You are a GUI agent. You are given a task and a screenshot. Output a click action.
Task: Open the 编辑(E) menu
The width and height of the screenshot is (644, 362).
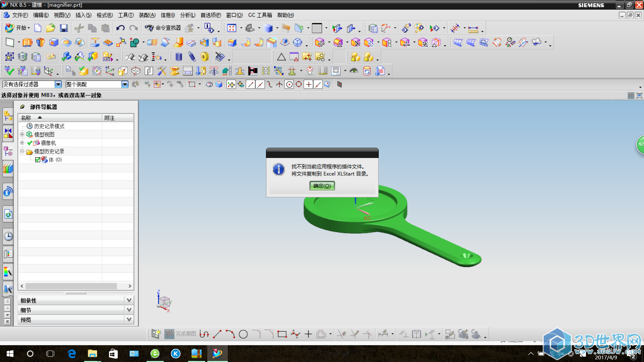click(x=41, y=15)
